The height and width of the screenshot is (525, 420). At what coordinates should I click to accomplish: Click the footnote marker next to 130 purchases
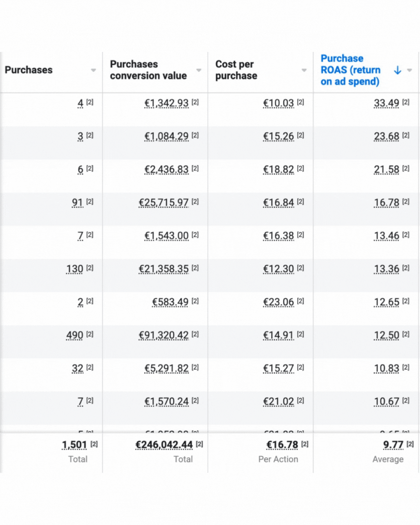tap(90, 268)
